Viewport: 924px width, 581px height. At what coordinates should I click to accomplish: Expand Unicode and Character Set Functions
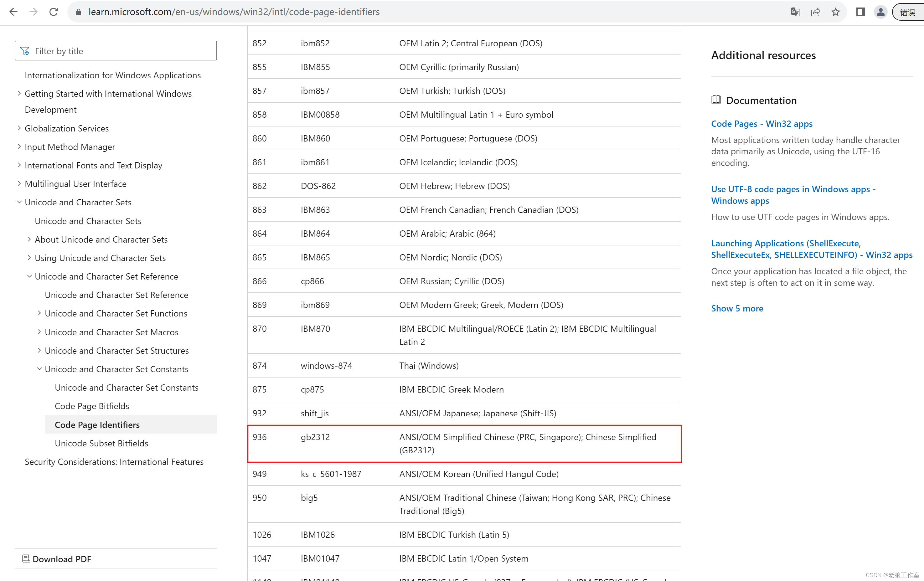click(39, 313)
